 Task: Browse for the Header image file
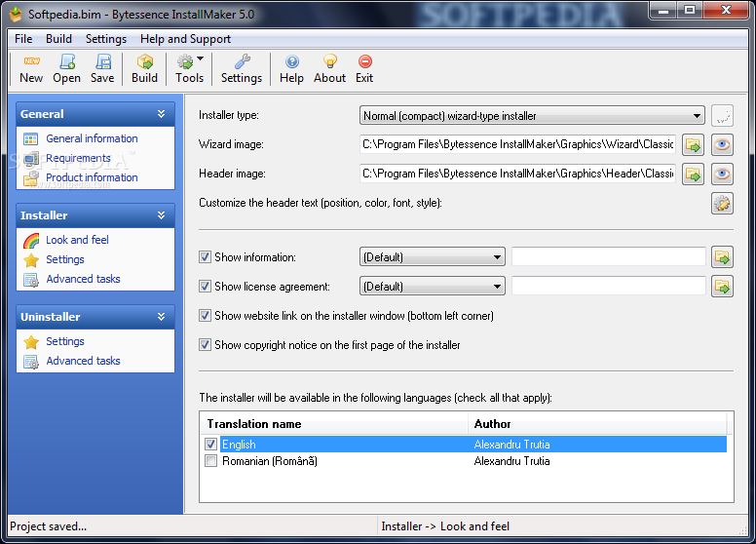(694, 175)
